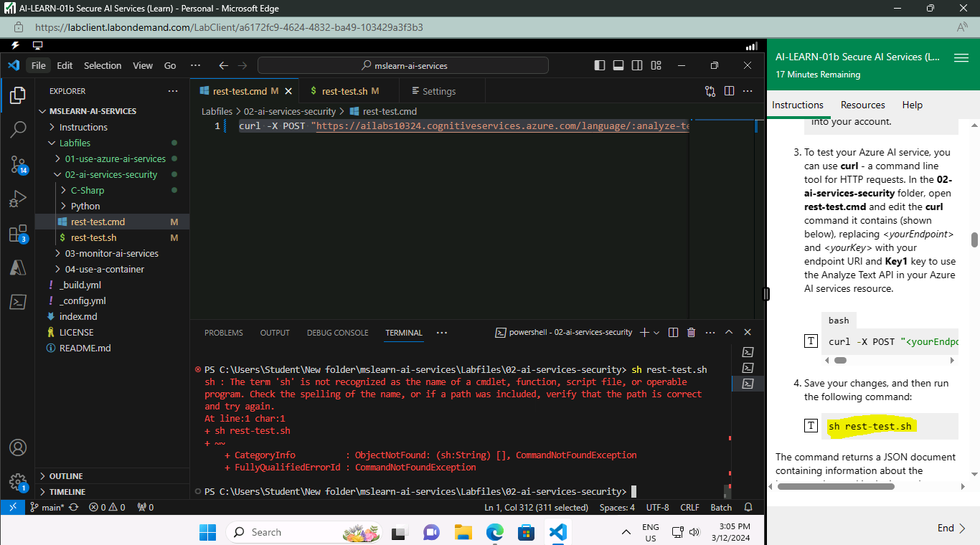Expand the C-Sharp folder
Image resolution: width=980 pixels, height=545 pixels.
point(113,190)
